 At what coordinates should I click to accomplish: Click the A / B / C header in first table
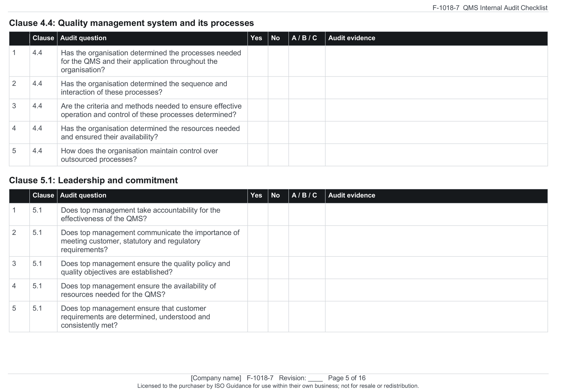pos(304,38)
